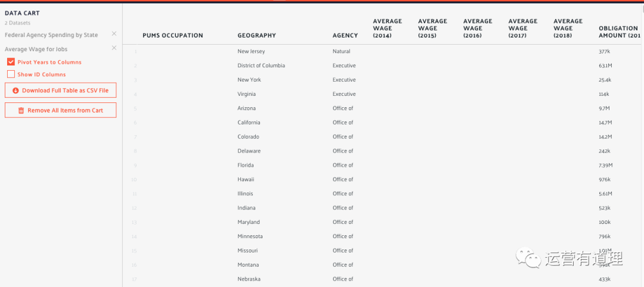Remove All Items from Cart
Viewport: 644px width, 287px height.
pyautogui.click(x=60, y=110)
